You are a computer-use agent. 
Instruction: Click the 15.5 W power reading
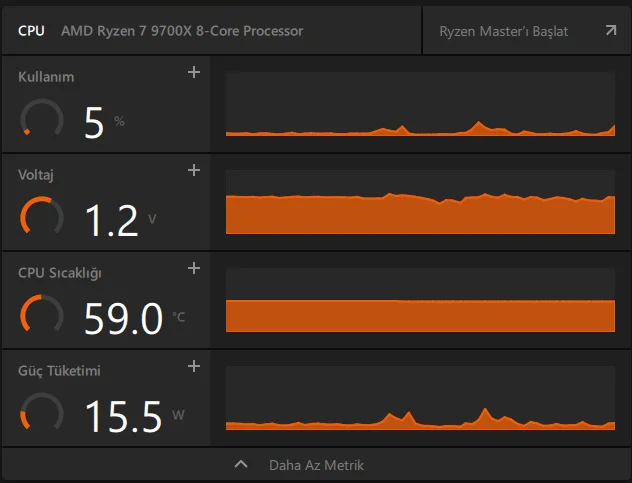tap(123, 416)
